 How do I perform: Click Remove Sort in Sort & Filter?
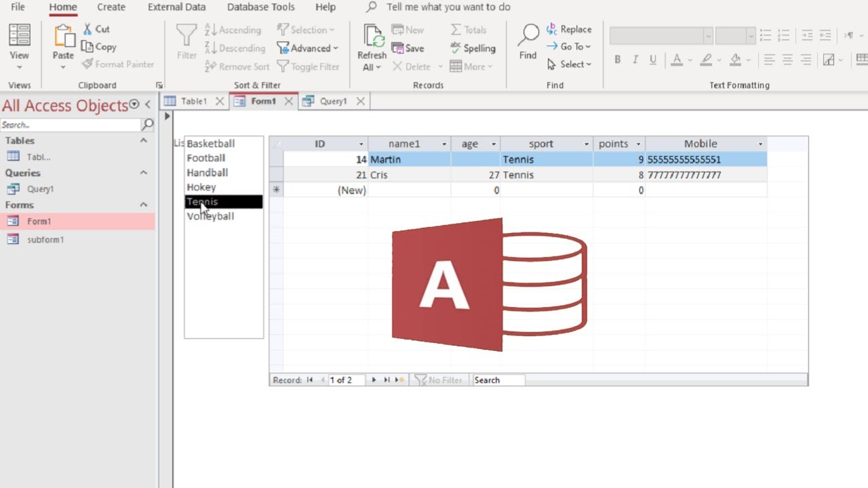click(x=237, y=66)
